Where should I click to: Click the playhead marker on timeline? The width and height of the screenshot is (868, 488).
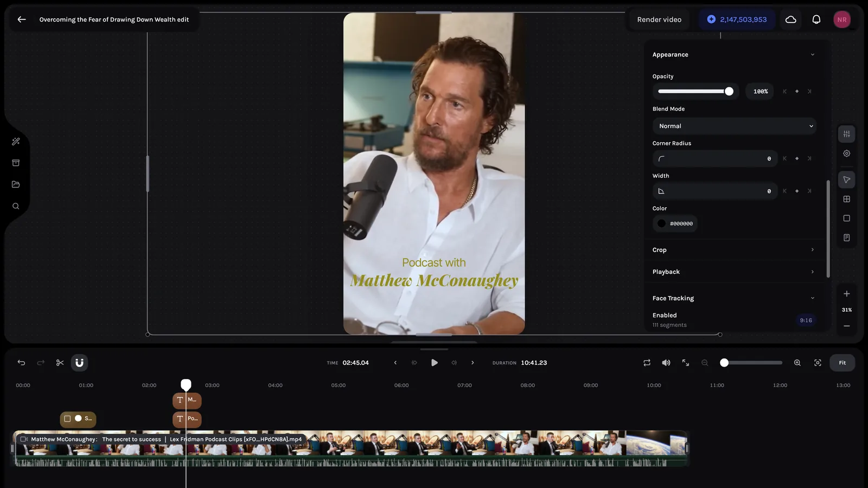coord(186,385)
